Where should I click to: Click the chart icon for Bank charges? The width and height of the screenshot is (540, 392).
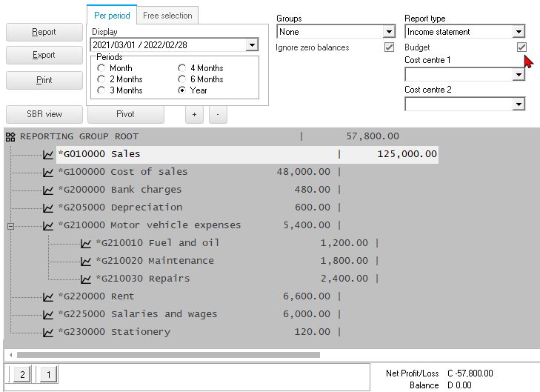tap(48, 190)
